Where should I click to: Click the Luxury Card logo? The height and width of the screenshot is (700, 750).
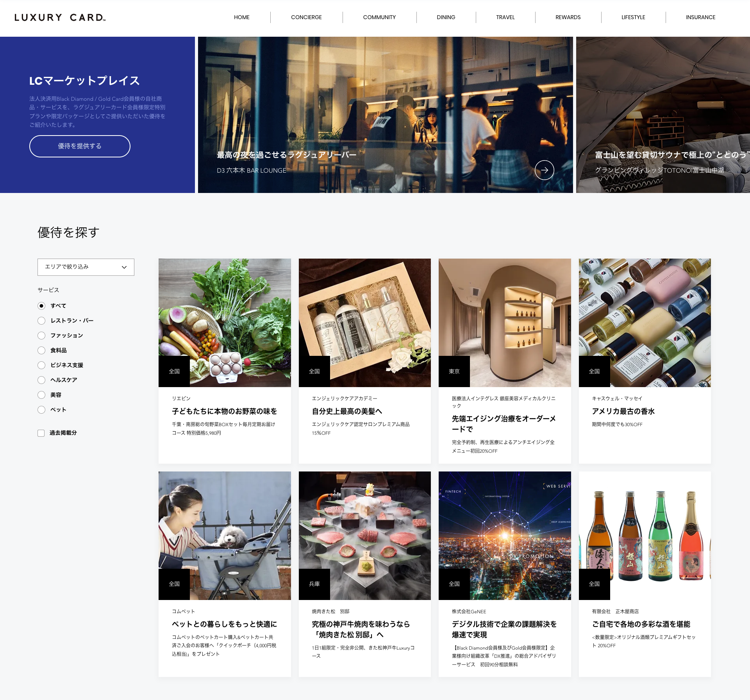pos(60,18)
